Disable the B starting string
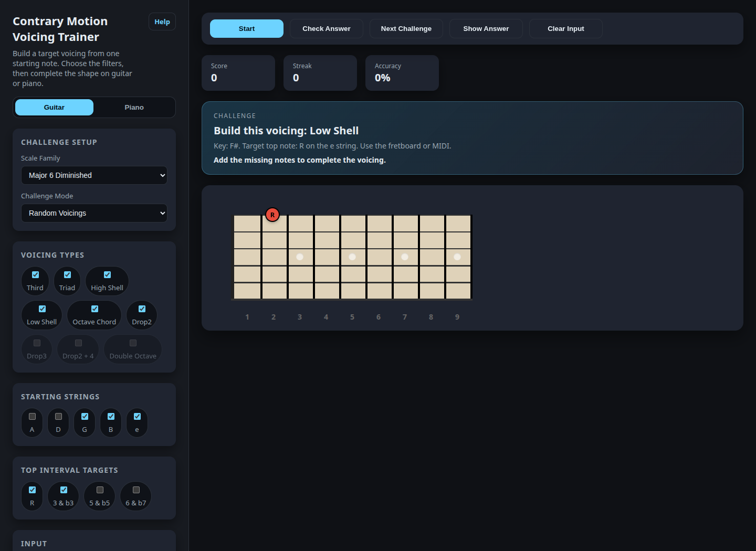Viewport: 756px width, 551px height. 111,416
